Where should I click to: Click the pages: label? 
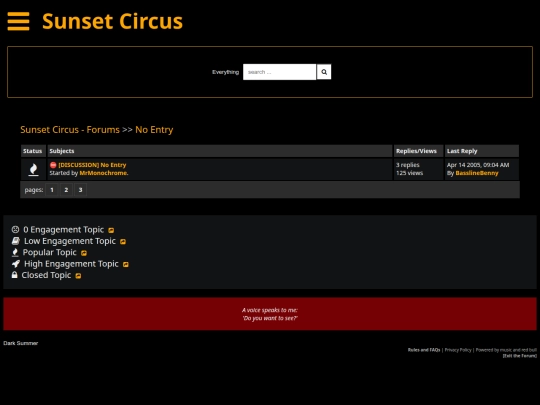tap(34, 190)
